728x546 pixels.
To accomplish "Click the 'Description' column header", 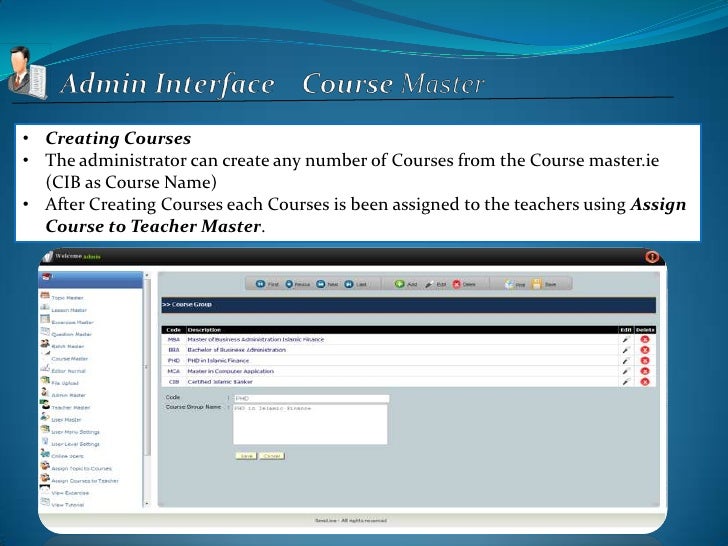I will click(x=204, y=330).
